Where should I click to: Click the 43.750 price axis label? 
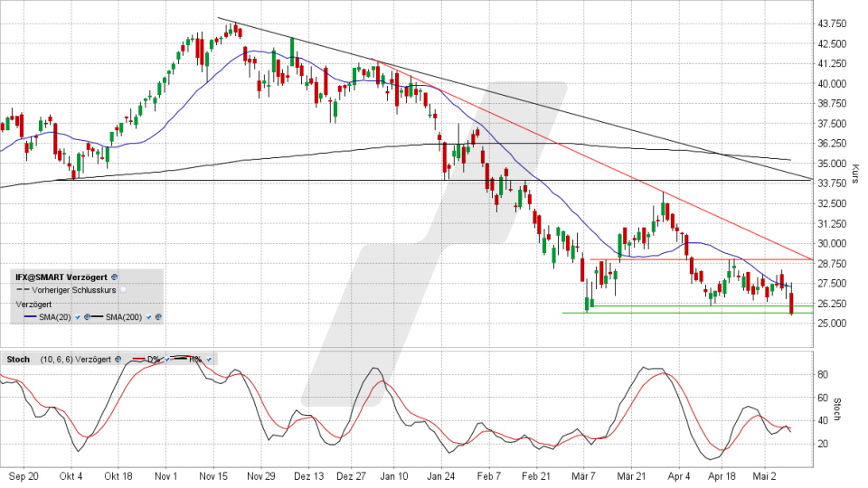pyautogui.click(x=832, y=23)
